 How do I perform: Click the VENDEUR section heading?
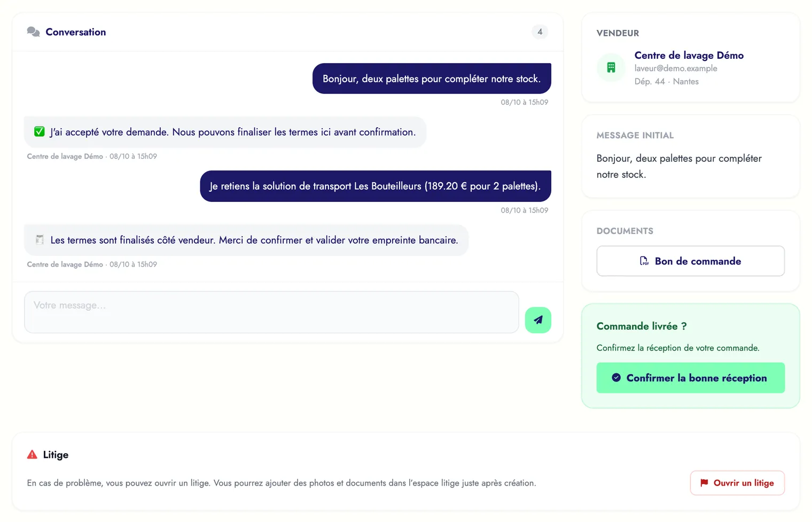(618, 33)
